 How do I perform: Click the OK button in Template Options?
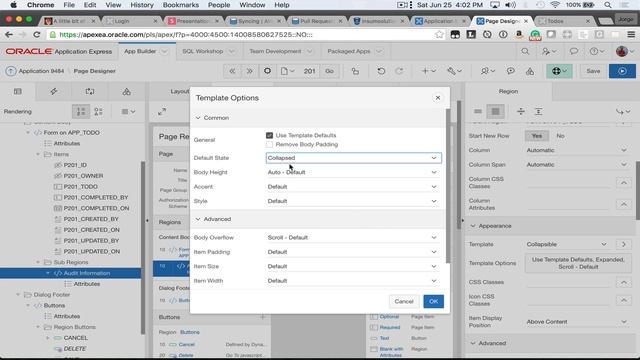pyautogui.click(x=433, y=301)
